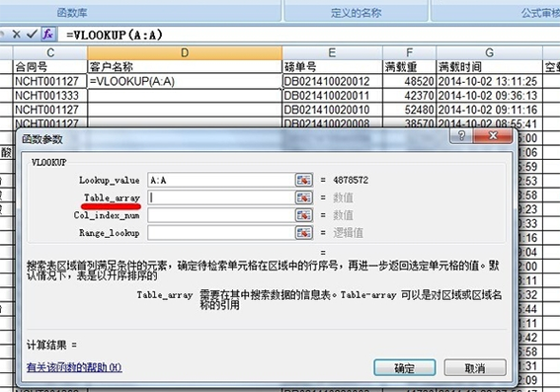
Task: Click the Insert Function fx icon
Action: pyautogui.click(x=48, y=35)
